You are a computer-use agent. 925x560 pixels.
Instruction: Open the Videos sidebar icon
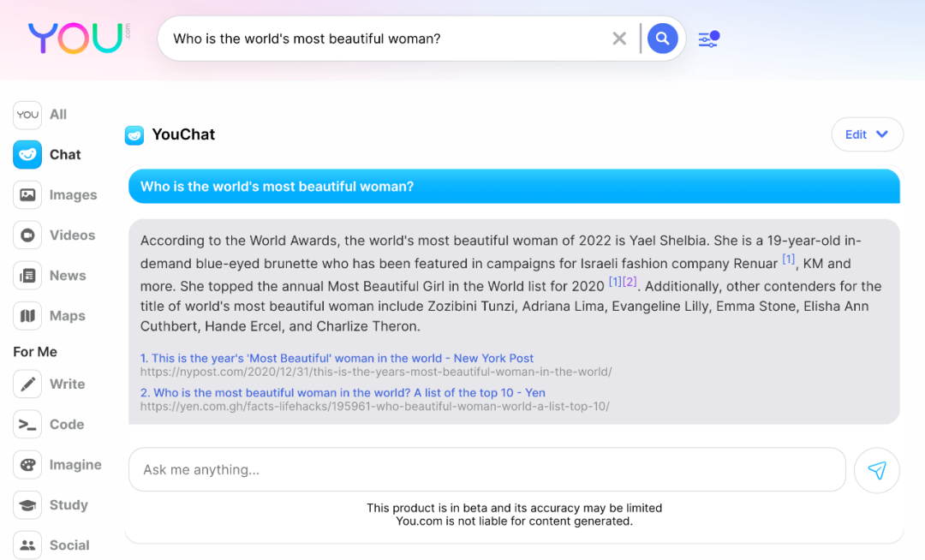pyautogui.click(x=27, y=235)
